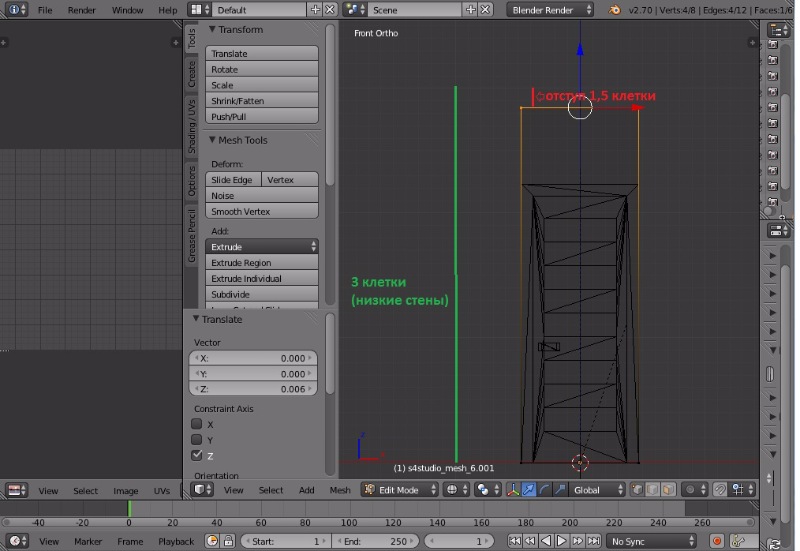This screenshot has height=551, width=800.
Task: Click the delete screen layout X icon
Action: point(331,9)
